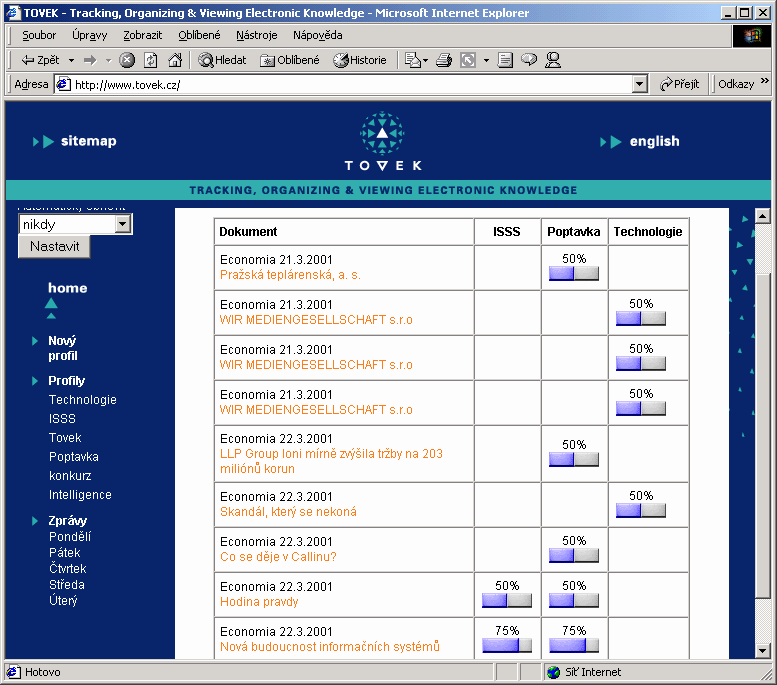Image resolution: width=777 pixels, height=685 pixels.
Task: Expand the Odkazy links chevron
Action: [x=765, y=80]
